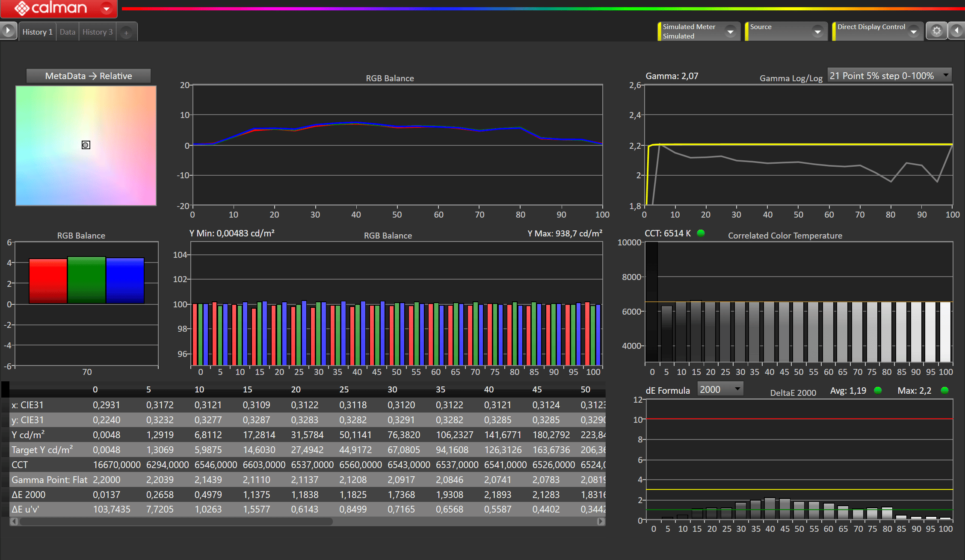Expand the Simulated Meter dropdown
Image resolution: width=965 pixels, height=560 pixels.
[x=731, y=32]
